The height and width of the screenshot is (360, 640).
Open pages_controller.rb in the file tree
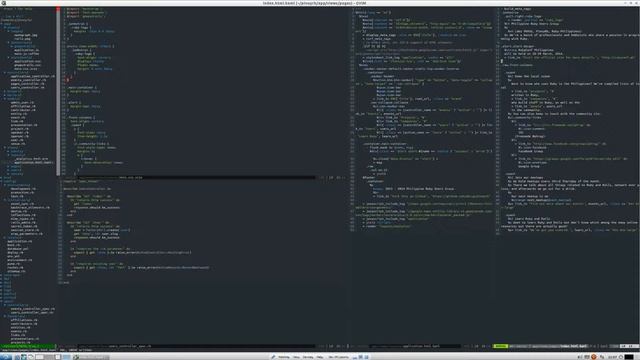tap(27, 84)
